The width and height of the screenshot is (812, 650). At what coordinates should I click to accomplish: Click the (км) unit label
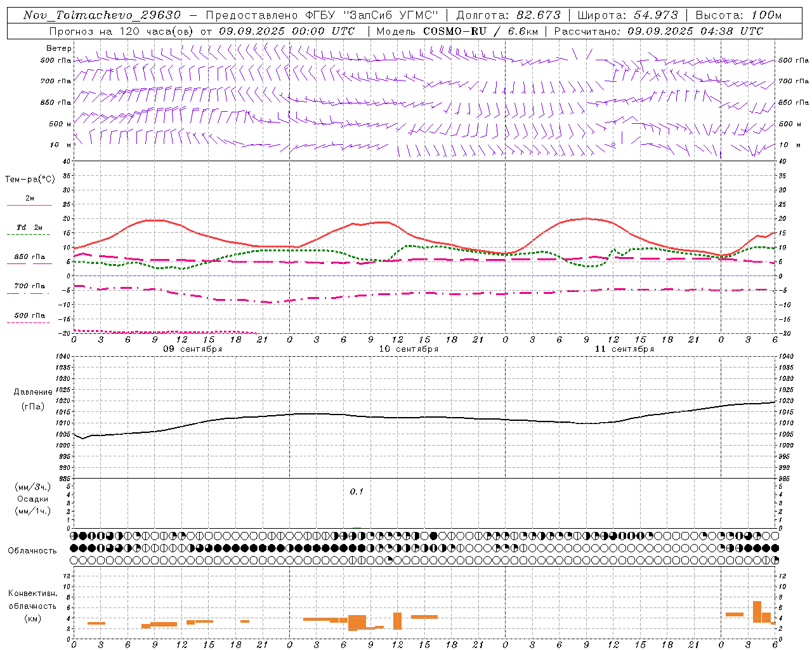click(x=33, y=618)
